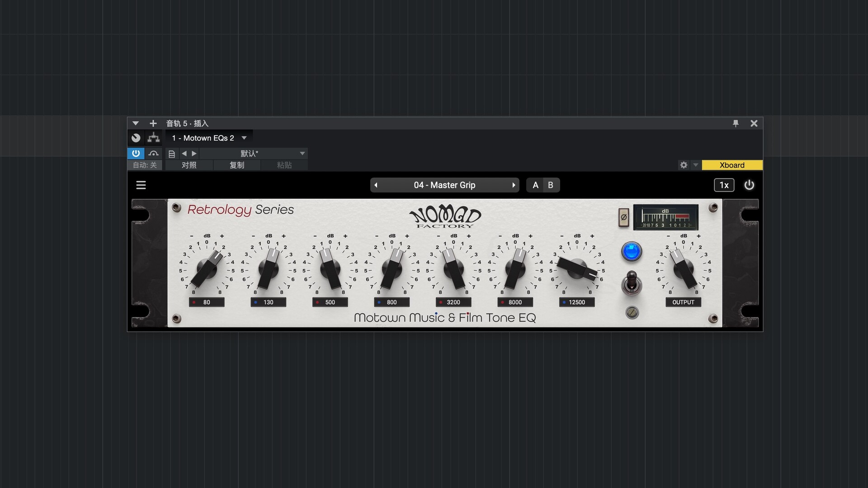Open the plugin hamburger menu
Viewport: 868px width, 488px height.
tap(141, 185)
